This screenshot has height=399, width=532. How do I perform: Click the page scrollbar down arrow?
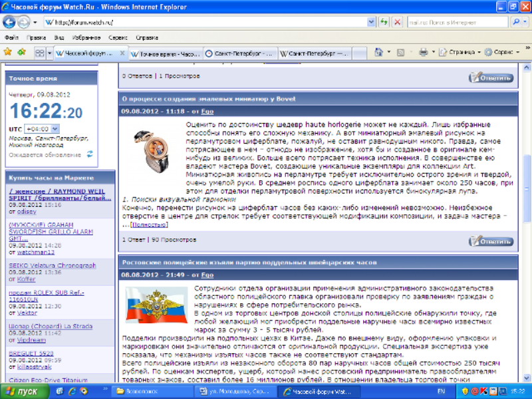pyautogui.click(x=527, y=378)
